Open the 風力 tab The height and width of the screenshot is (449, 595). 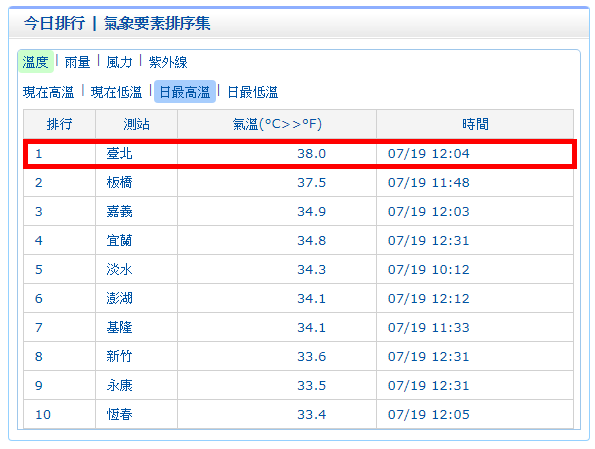(x=120, y=62)
